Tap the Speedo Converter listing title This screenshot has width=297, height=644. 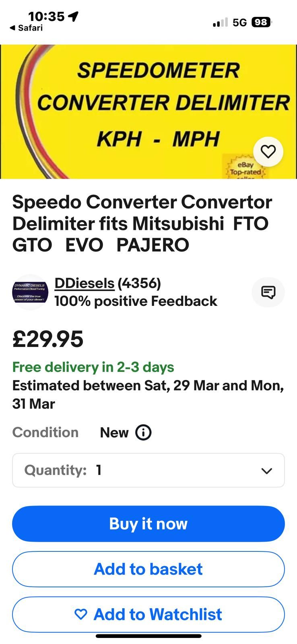(142, 223)
